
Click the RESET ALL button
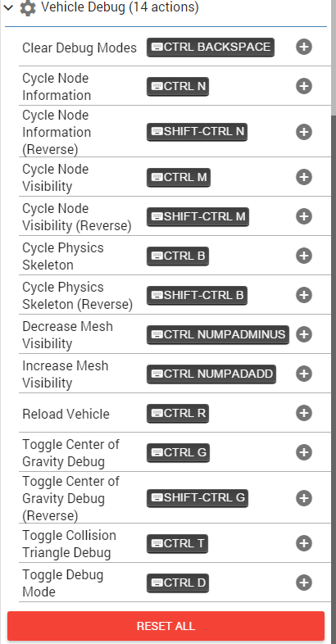pos(166,626)
